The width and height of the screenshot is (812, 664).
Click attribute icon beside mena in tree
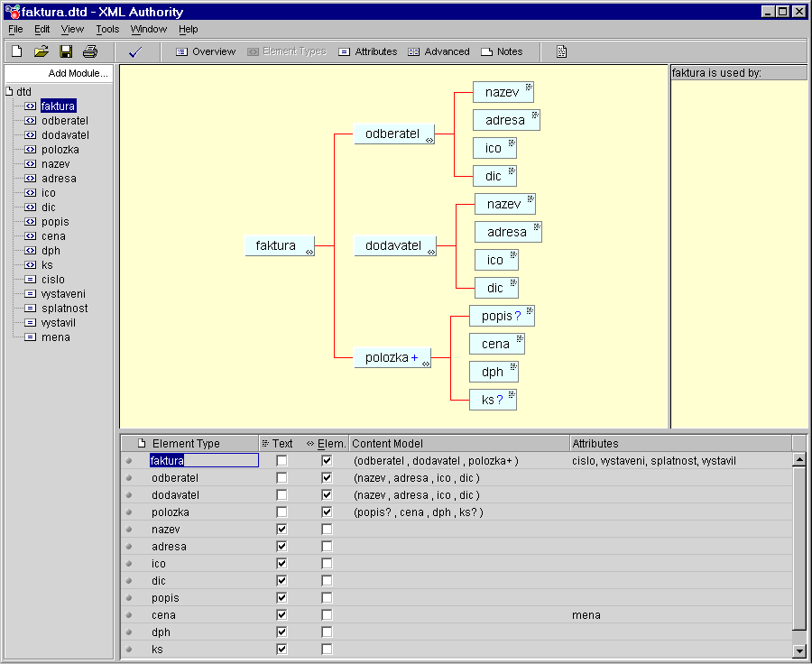tap(31, 337)
